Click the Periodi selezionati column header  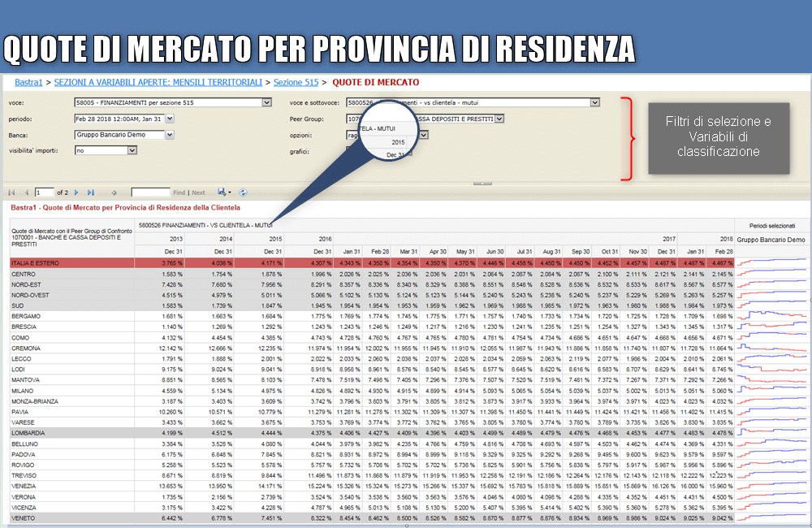[772, 226]
